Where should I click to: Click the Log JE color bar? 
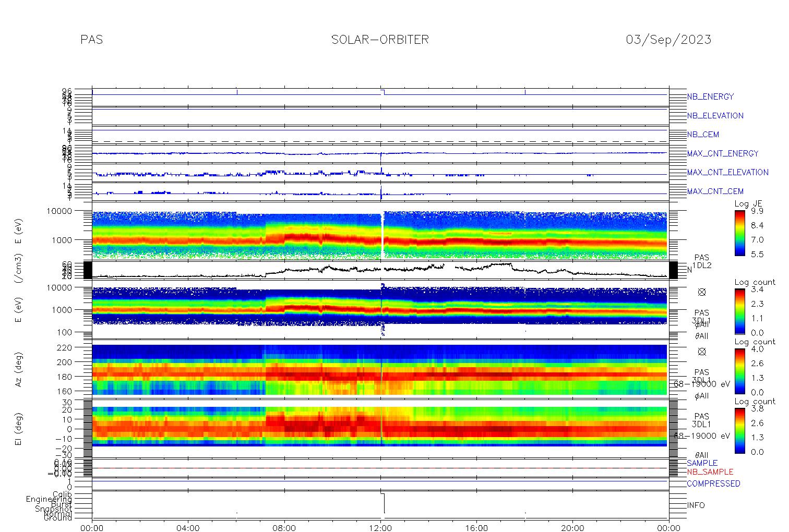click(739, 233)
